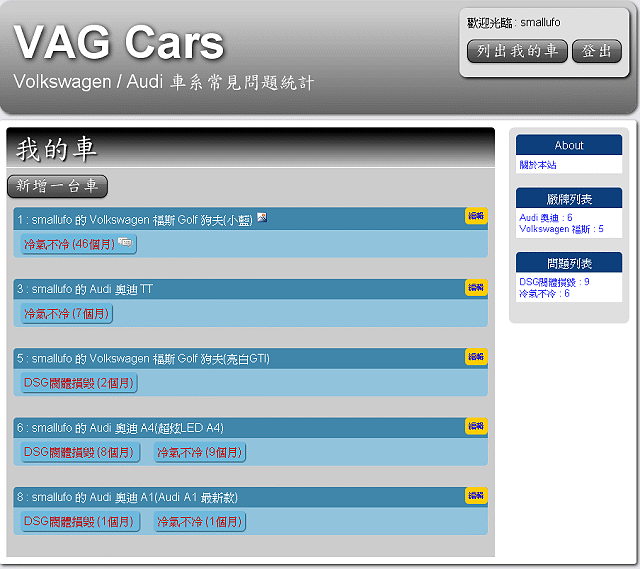640x569 pixels.
Task: Click the 列出我的車 button
Action: (517, 51)
